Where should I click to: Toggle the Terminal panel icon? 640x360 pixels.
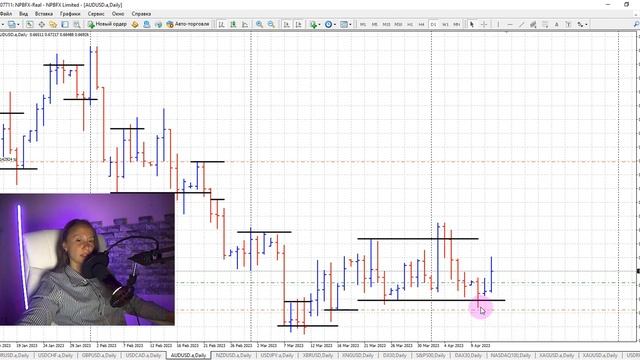[65, 24]
